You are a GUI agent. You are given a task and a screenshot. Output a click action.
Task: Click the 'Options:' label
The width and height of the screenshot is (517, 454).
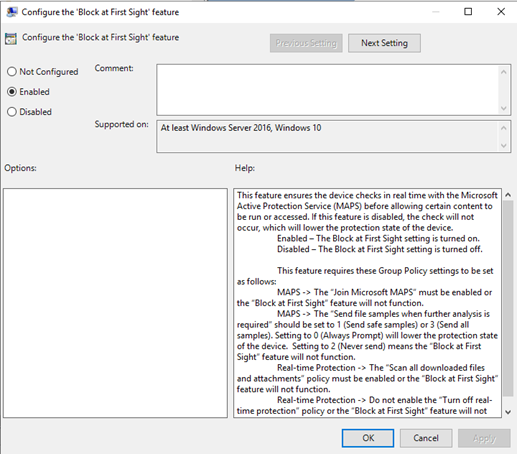[x=20, y=168]
